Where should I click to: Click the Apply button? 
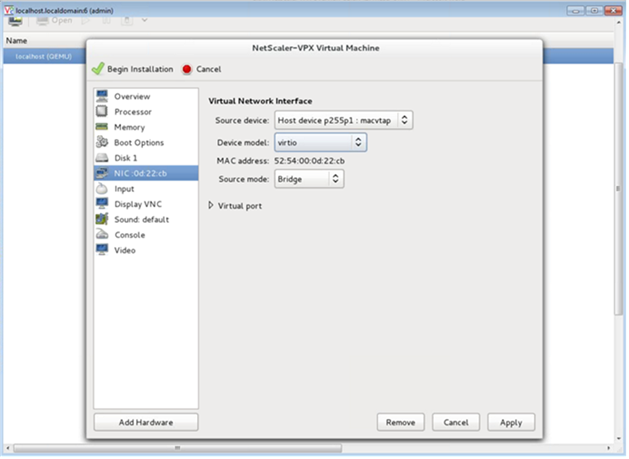pos(511,422)
